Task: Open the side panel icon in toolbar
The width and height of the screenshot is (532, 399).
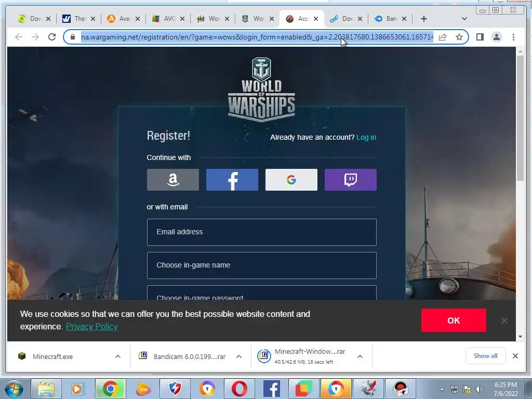Action: pos(480,37)
